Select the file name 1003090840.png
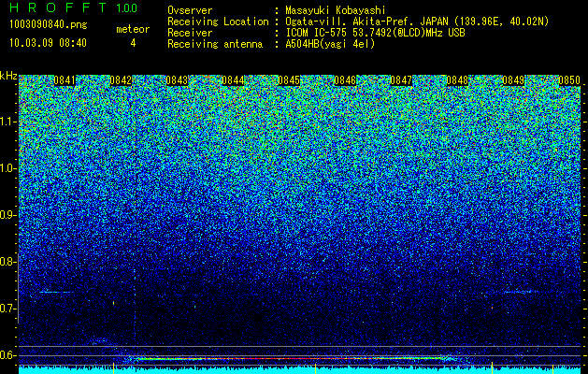 [49, 25]
